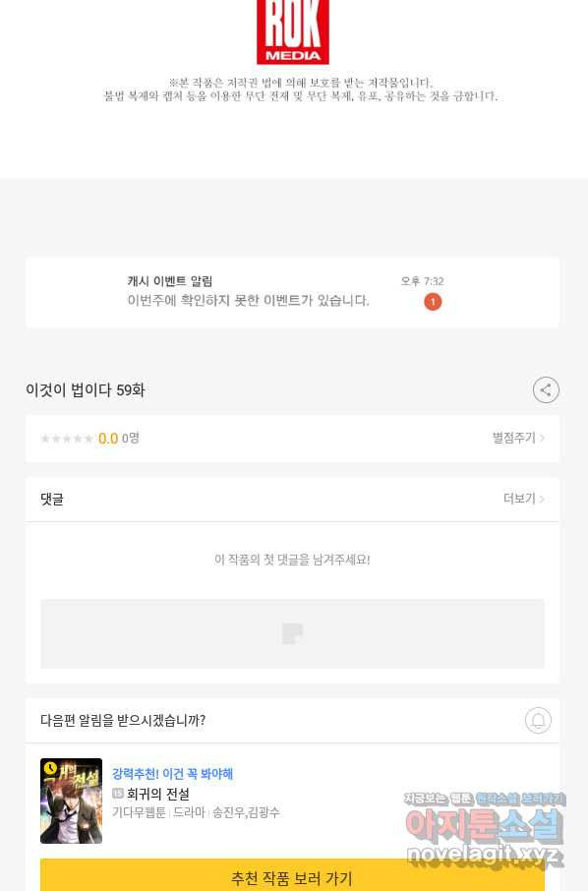Image resolution: width=588 pixels, height=891 pixels.
Task: Click the placeholder image icon in banner
Action: pos(293,633)
